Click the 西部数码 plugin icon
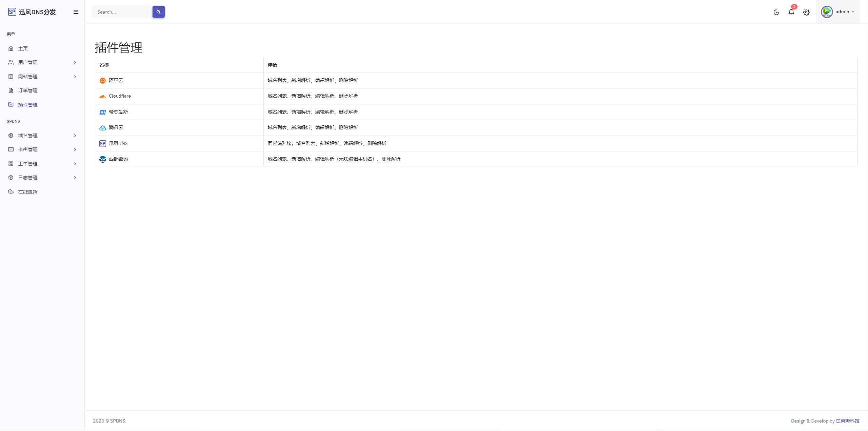The image size is (868, 431). (102, 159)
